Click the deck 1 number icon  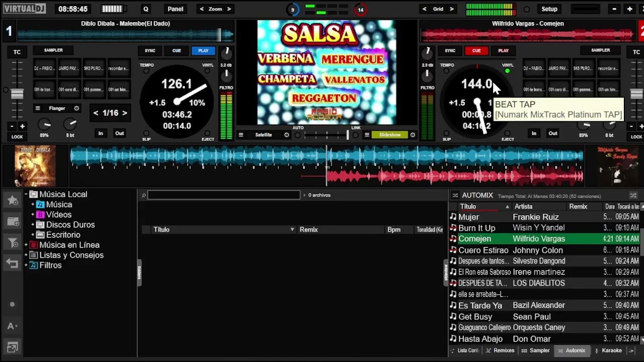(x=9, y=32)
